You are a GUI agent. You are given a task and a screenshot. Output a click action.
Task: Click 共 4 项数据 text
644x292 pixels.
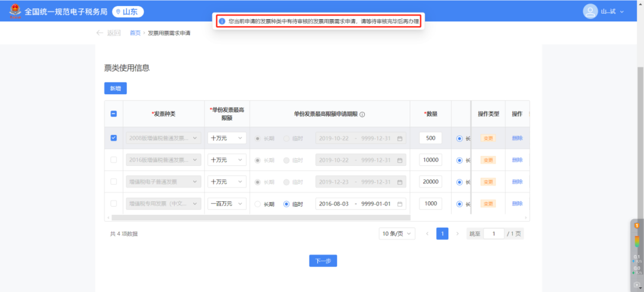[123, 233]
